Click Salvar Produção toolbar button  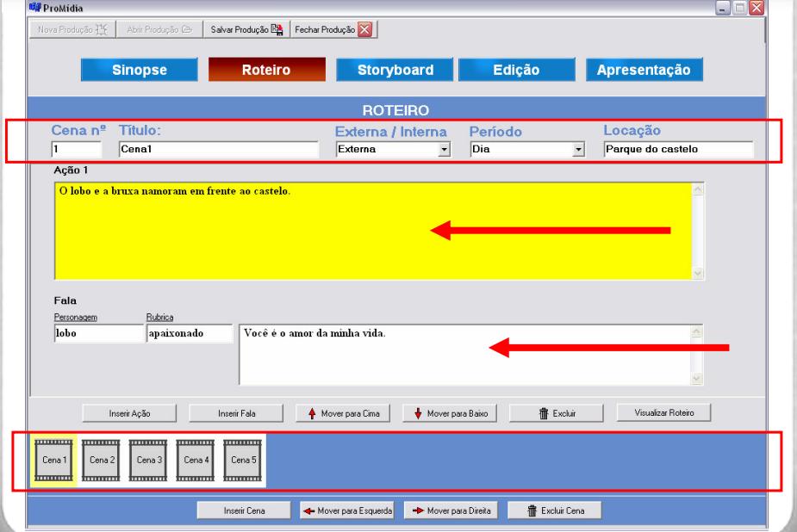point(246,28)
